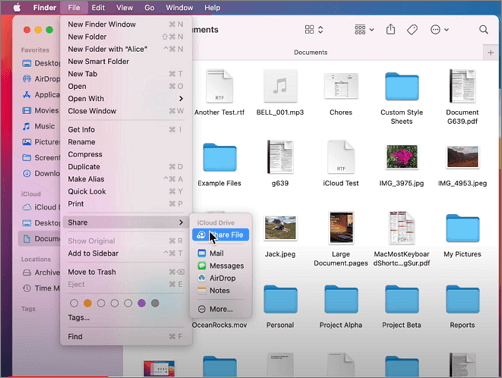Expand the Share submenu arrow
The image size is (502, 378).
click(x=181, y=222)
